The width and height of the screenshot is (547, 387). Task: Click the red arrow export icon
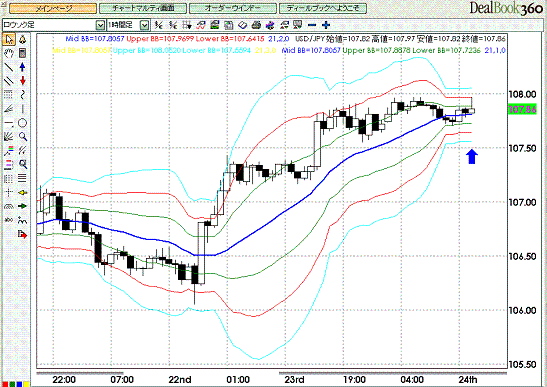23,234
